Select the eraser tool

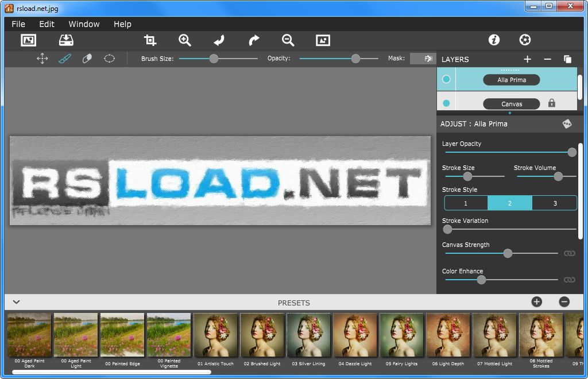87,59
